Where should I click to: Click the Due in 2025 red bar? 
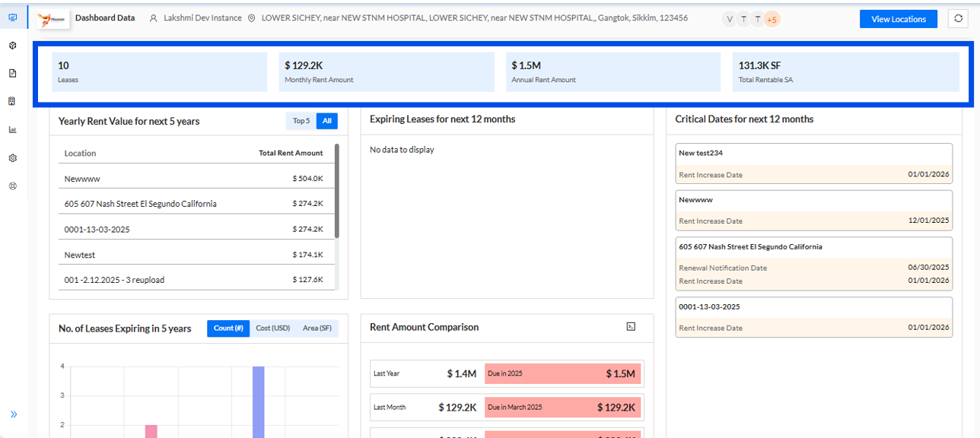tap(562, 373)
